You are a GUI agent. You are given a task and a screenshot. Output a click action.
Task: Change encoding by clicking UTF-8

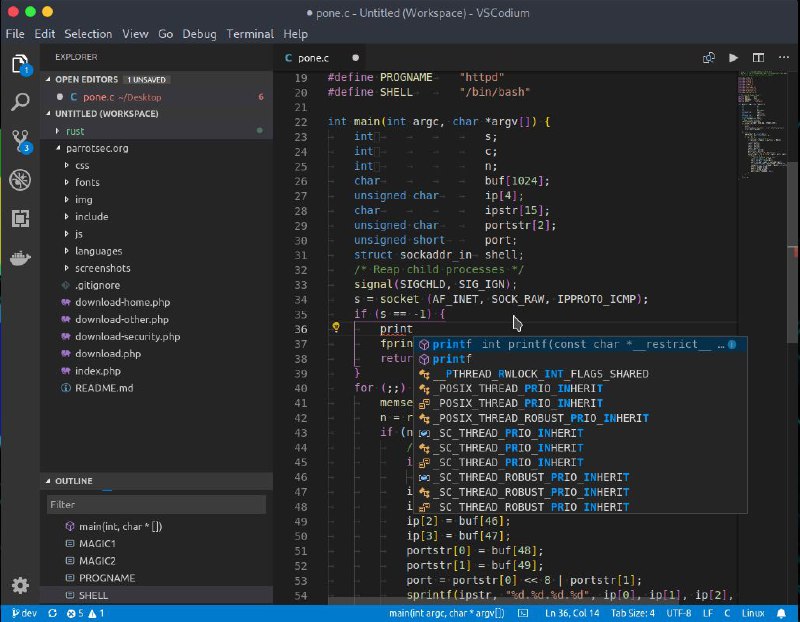tap(679, 613)
